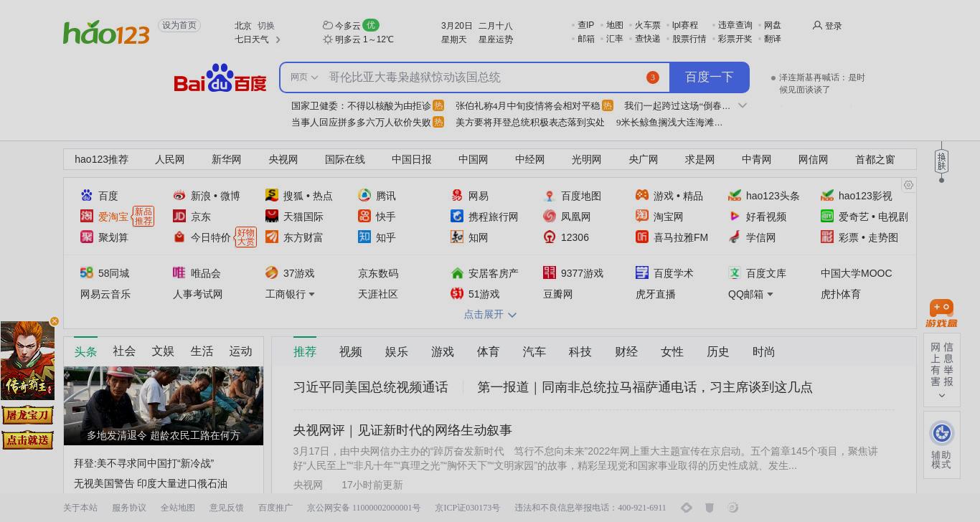The width and height of the screenshot is (980, 522).
Task: Select the 头条 news tab
Action: click(x=85, y=351)
